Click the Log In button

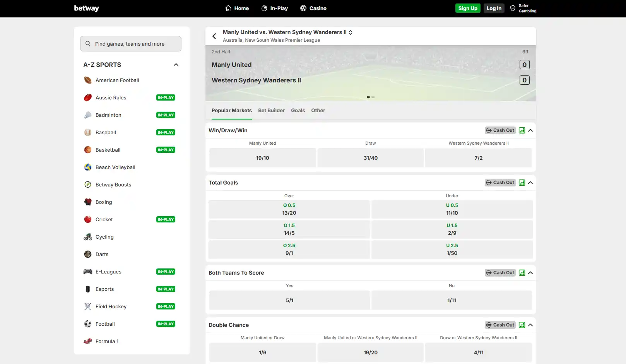(494, 8)
